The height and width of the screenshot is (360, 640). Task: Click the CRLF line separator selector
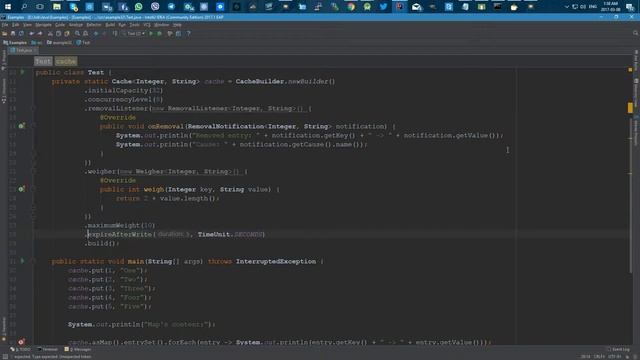599,357
